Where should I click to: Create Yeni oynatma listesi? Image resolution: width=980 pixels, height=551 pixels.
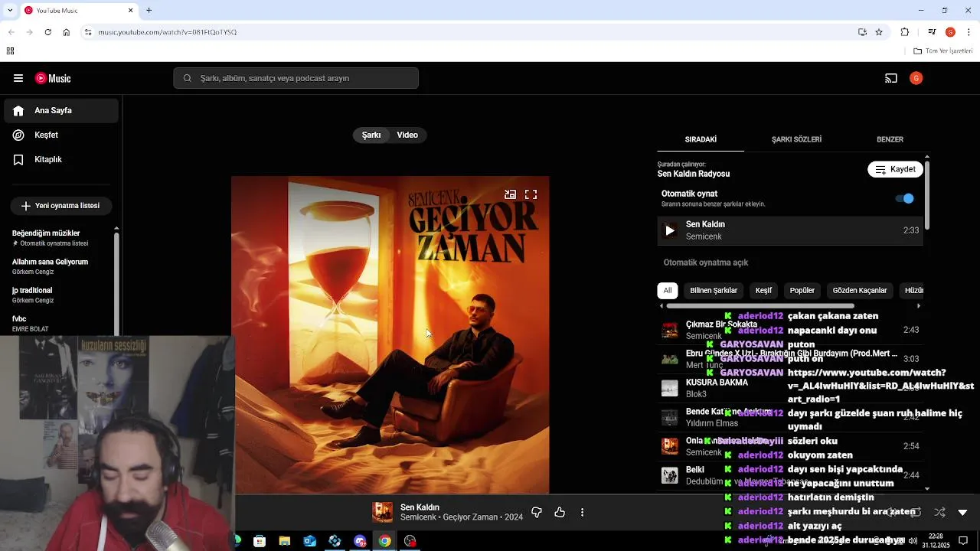pyautogui.click(x=60, y=206)
